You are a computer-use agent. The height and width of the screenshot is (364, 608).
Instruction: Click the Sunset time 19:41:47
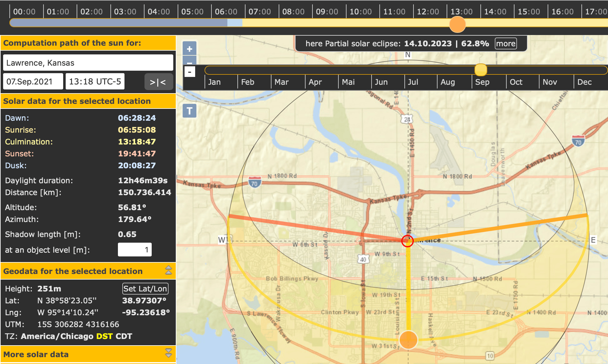point(137,154)
